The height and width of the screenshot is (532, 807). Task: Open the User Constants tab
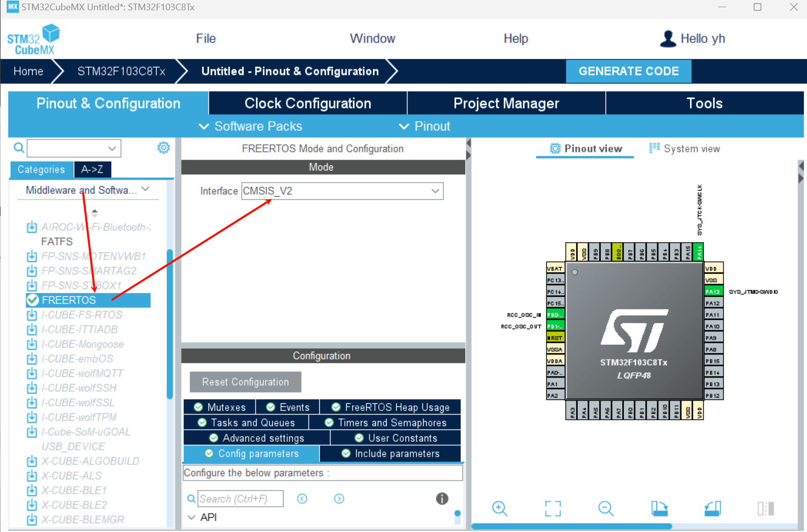pyautogui.click(x=396, y=438)
